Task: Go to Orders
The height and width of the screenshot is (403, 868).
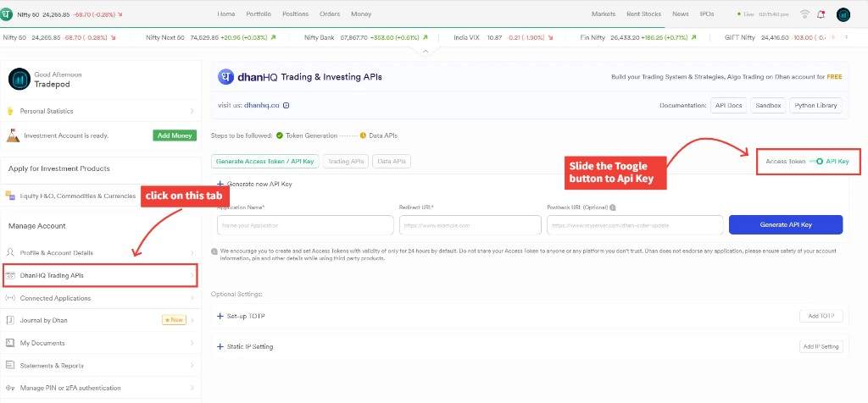Action: 330,14
